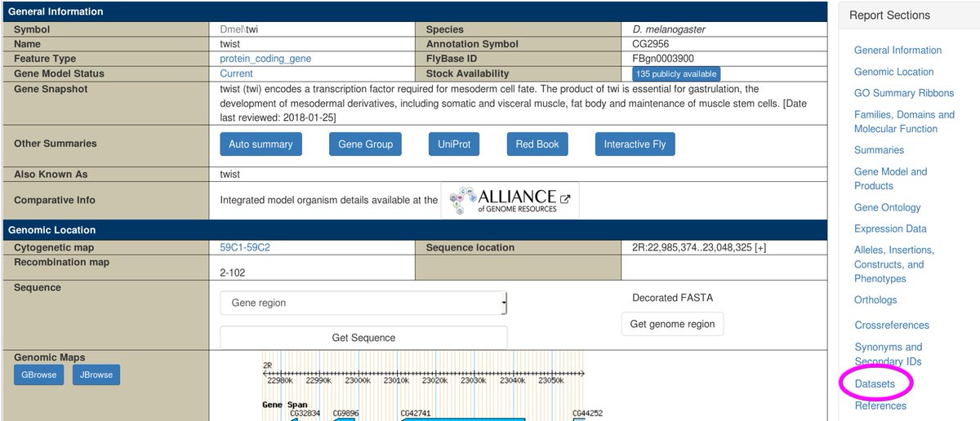The width and height of the screenshot is (980, 421).
Task: Go to GO Summary Ribbons section
Action: (x=904, y=93)
